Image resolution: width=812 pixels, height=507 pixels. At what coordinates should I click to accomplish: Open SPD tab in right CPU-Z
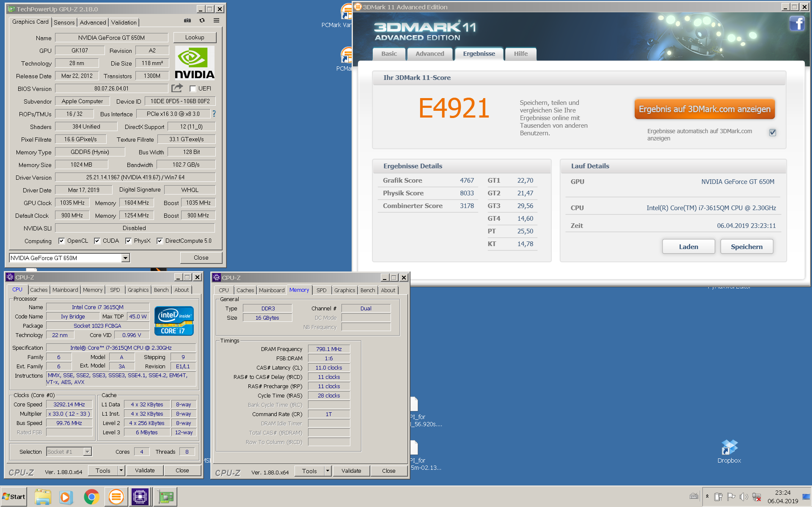click(322, 290)
